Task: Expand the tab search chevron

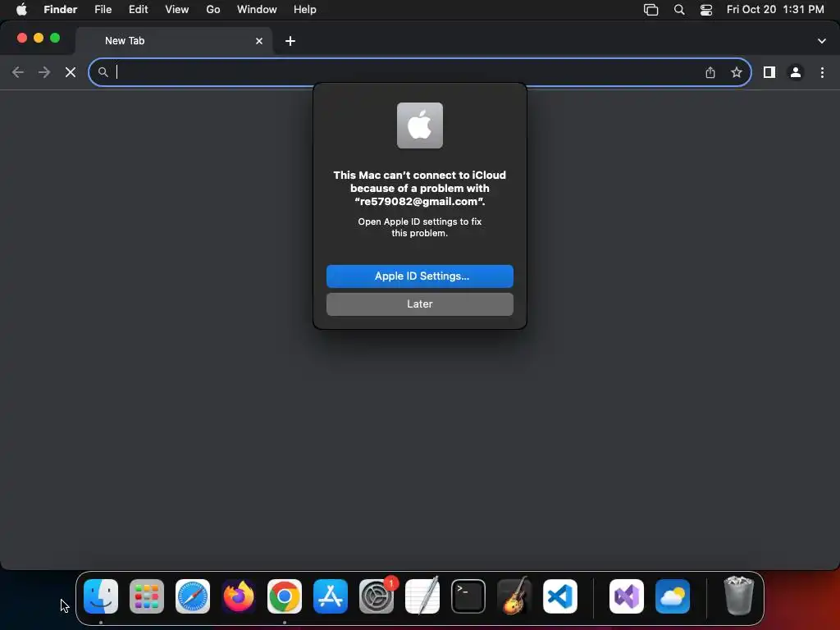Action: [x=821, y=41]
